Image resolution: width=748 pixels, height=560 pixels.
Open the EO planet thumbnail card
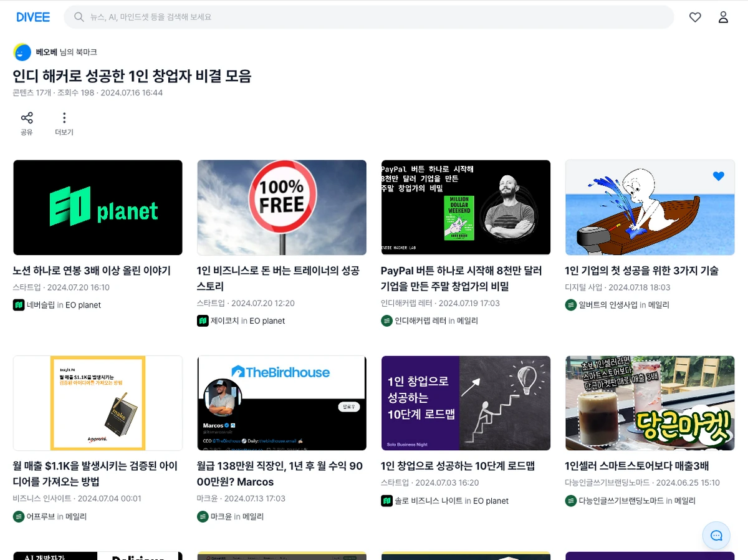98,208
